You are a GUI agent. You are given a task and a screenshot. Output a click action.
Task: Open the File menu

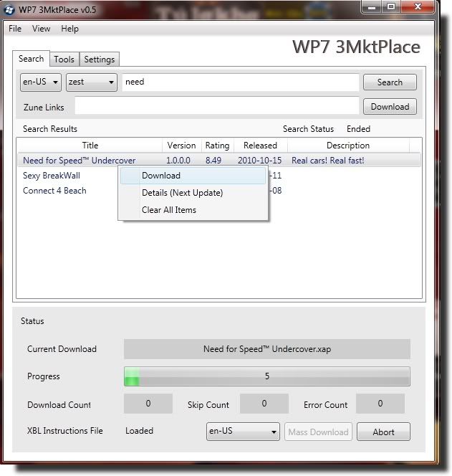point(15,29)
